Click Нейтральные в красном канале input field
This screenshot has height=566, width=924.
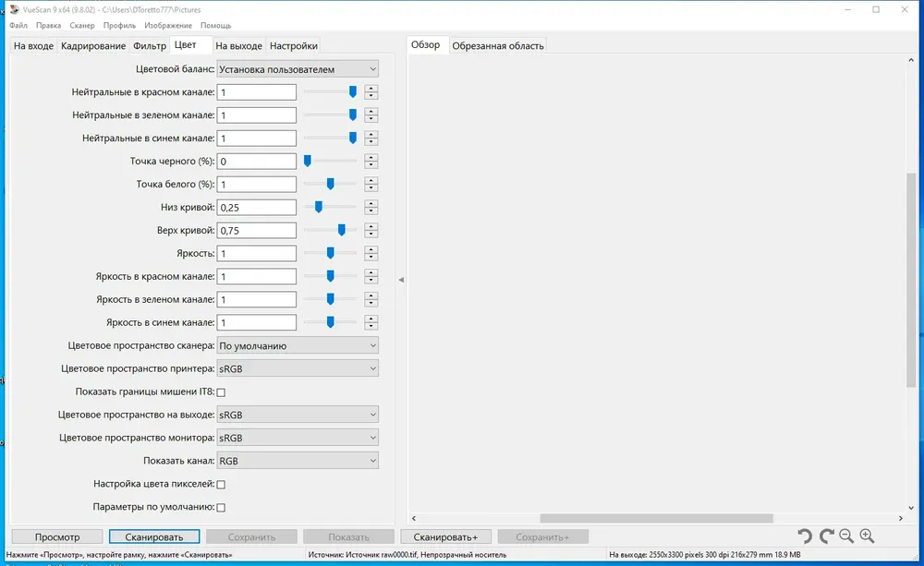pyautogui.click(x=256, y=92)
